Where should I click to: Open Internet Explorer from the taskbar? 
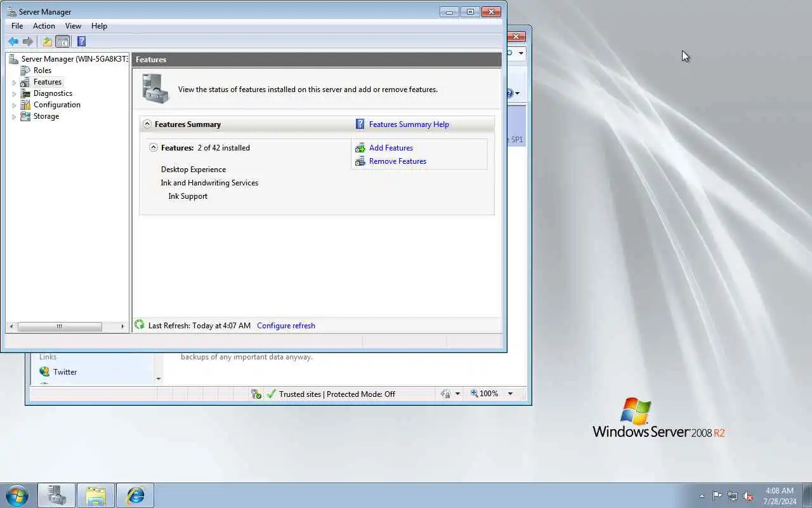(135, 495)
